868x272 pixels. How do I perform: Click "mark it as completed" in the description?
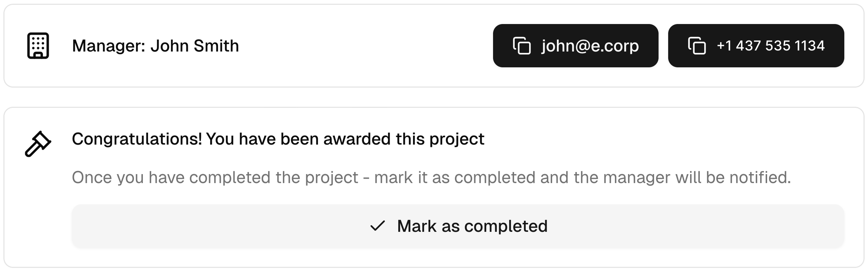(x=455, y=178)
